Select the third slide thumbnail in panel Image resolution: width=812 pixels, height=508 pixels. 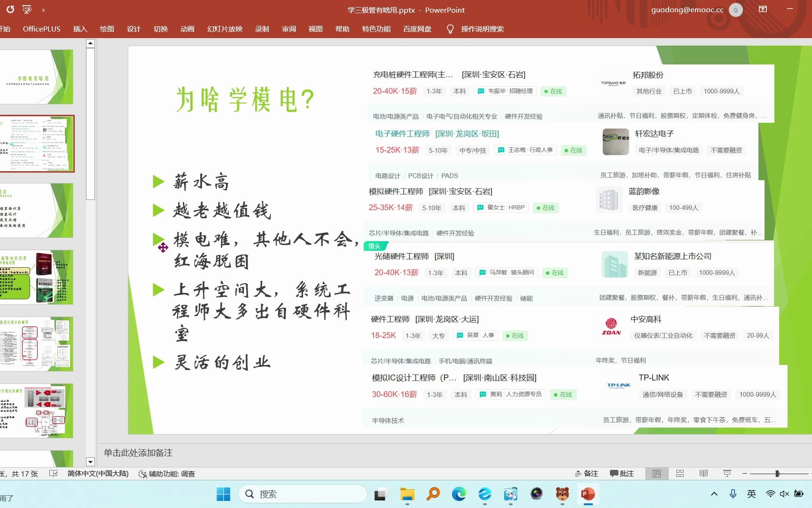tap(37, 210)
